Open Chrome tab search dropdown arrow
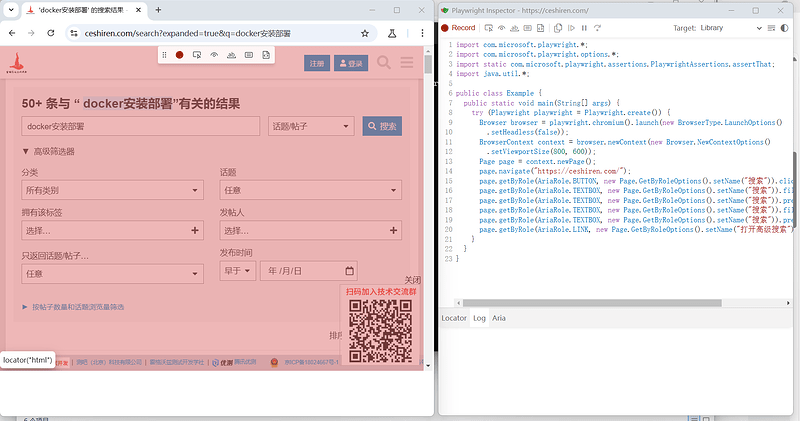 [11, 10]
